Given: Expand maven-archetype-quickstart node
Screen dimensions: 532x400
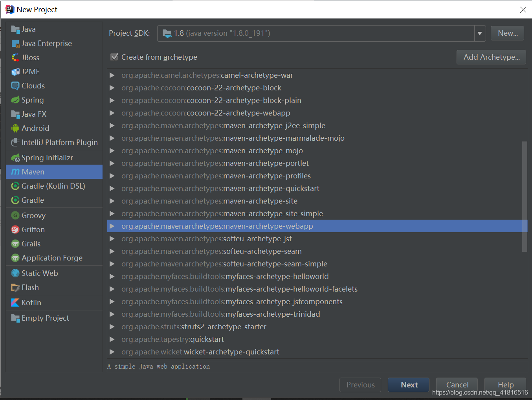Looking at the screenshot, I should 112,188.
